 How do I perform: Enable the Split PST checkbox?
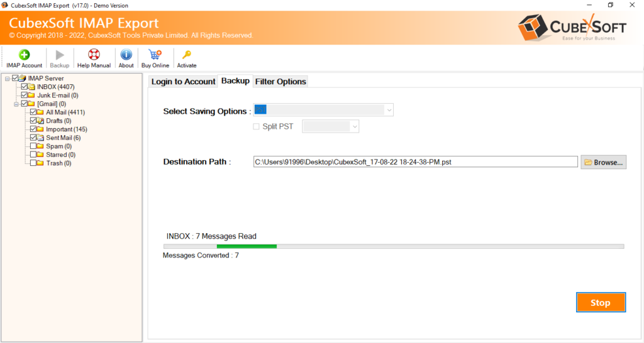coord(257,126)
